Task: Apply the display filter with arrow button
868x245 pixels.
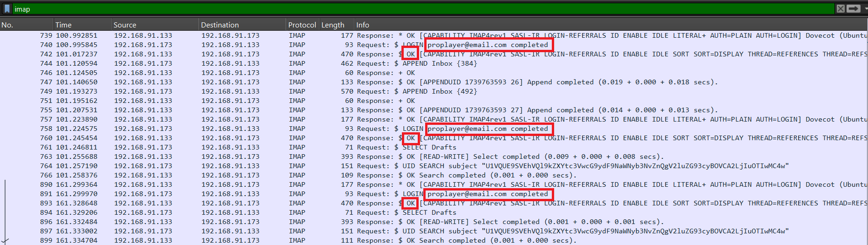Action: click(x=853, y=9)
